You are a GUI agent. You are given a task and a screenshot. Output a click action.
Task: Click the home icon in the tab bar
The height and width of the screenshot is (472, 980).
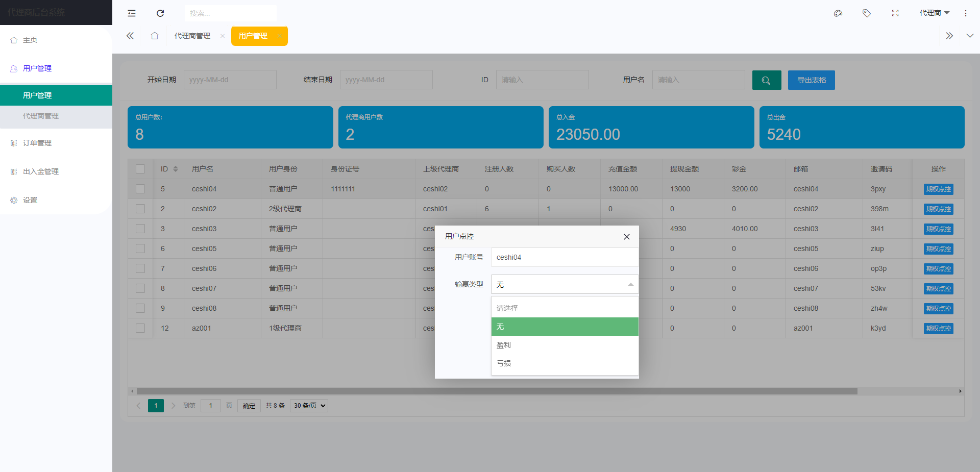[x=155, y=36]
